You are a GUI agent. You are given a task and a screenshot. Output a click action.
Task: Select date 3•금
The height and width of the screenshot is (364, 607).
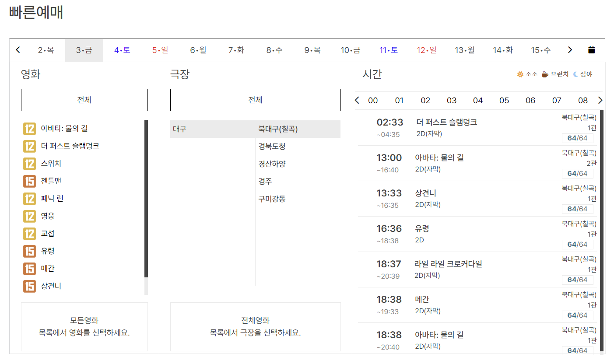[x=84, y=50]
